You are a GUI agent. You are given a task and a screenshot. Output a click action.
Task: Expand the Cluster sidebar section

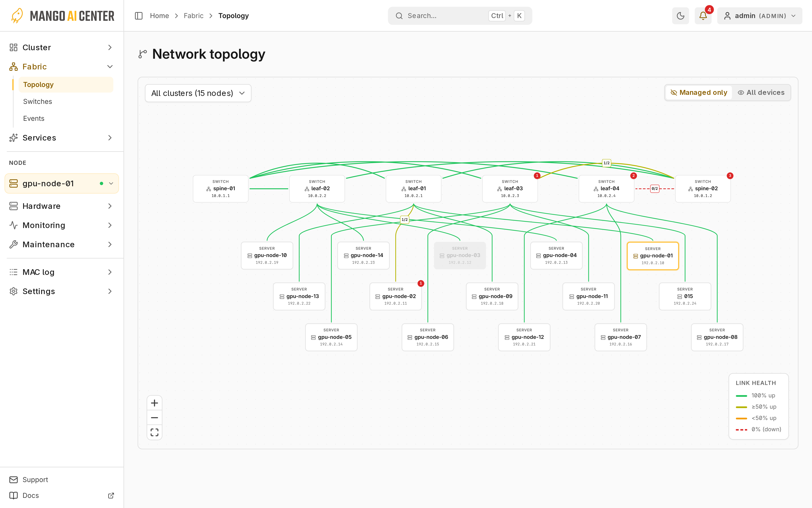[x=62, y=47]
